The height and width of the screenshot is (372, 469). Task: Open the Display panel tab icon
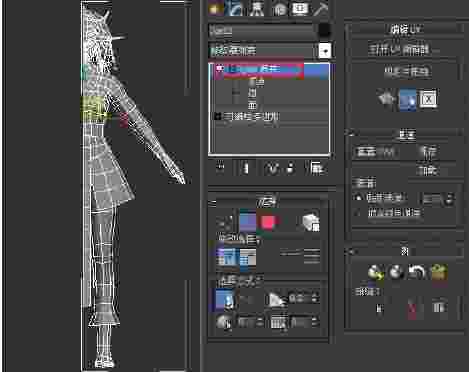click(300, 8)
